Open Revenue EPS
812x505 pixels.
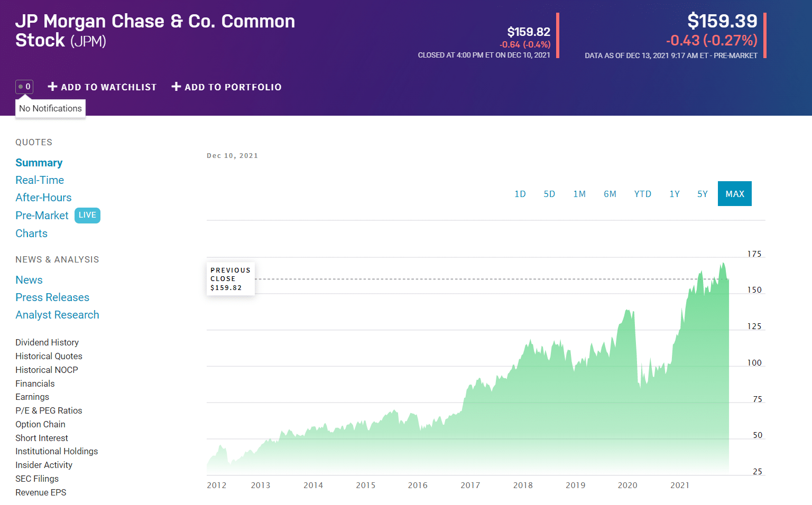pos(41,492)
